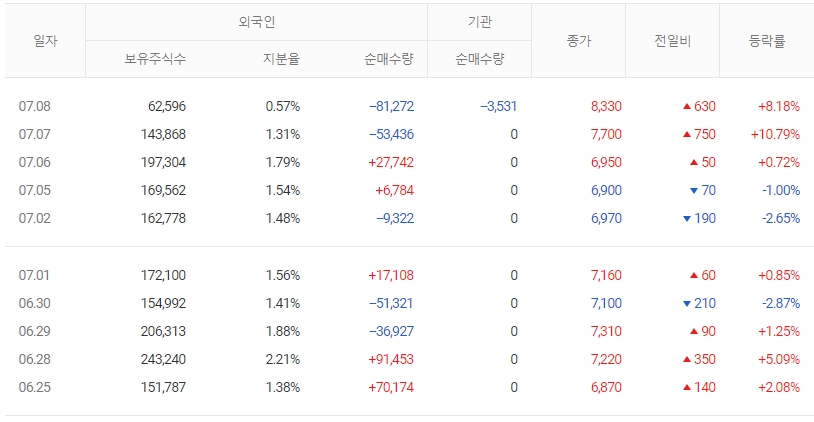The height and width of the screenshot is (422, 814).
Task: Select the 07.02 date cell
Action: point(35,219)
